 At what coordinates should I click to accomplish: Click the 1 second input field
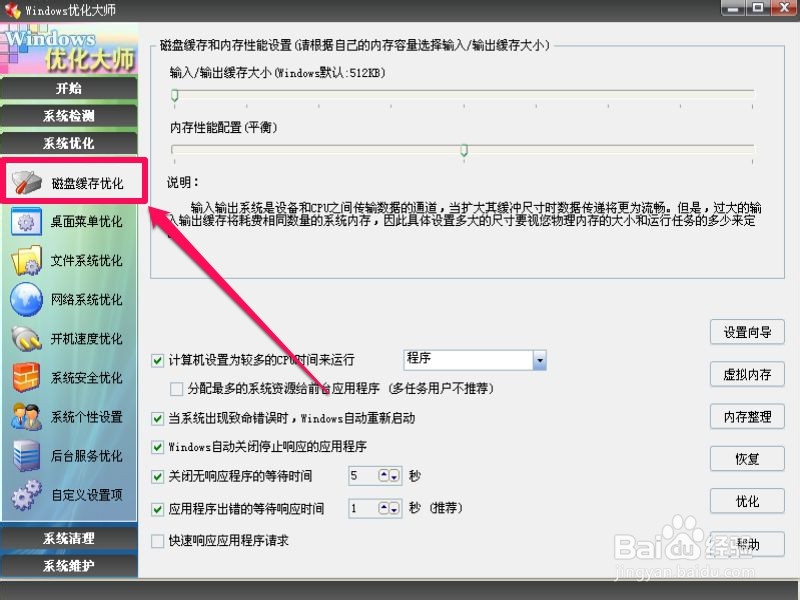363,509
